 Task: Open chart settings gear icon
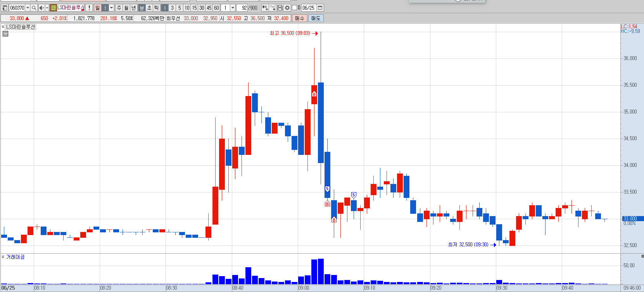(287, 8)
